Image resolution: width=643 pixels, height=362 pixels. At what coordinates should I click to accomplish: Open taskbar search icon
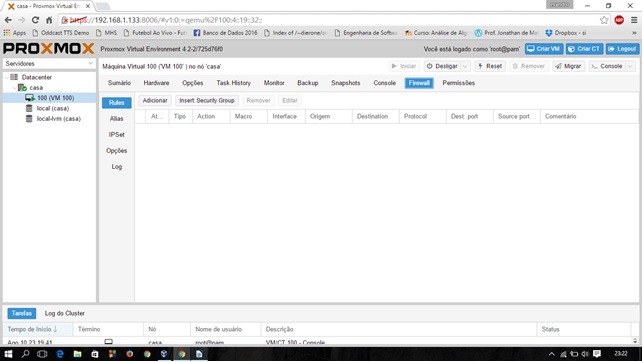[x=25, y=354]
